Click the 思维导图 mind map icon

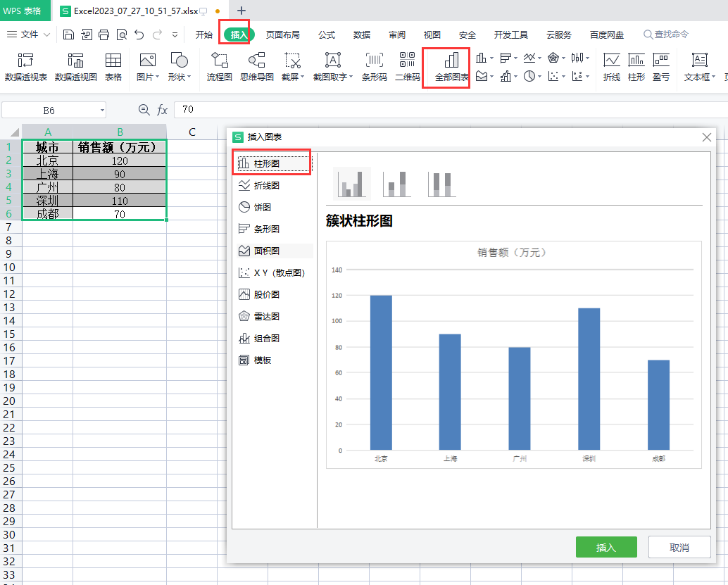tap(257, 67)
